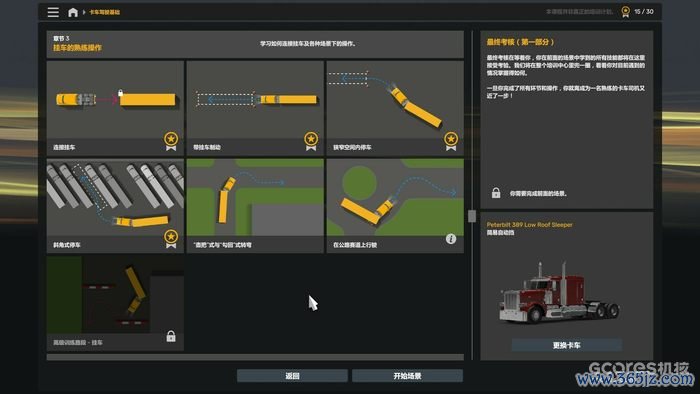Click the vertical scrollbar handle beside scenario grid

[472, 216]
